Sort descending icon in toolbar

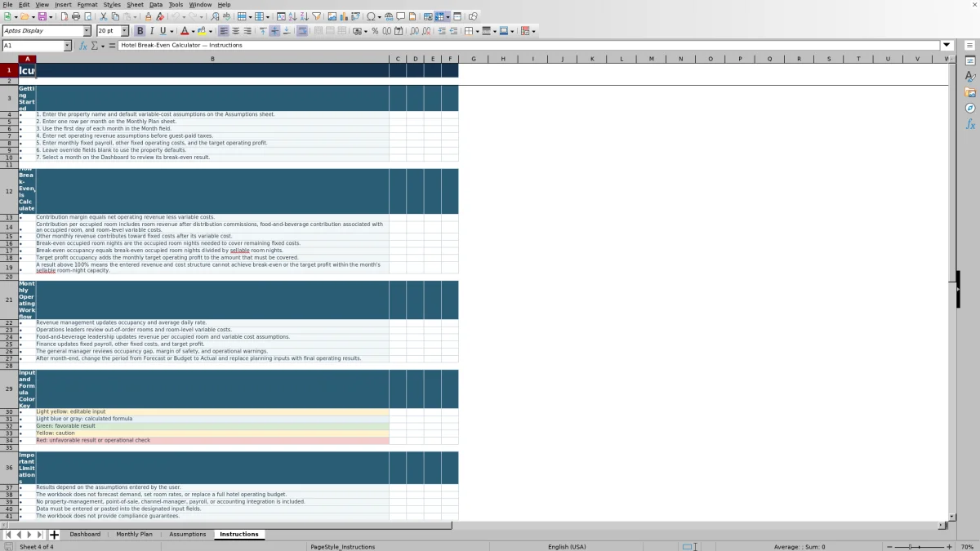click(x=304, y=16)
